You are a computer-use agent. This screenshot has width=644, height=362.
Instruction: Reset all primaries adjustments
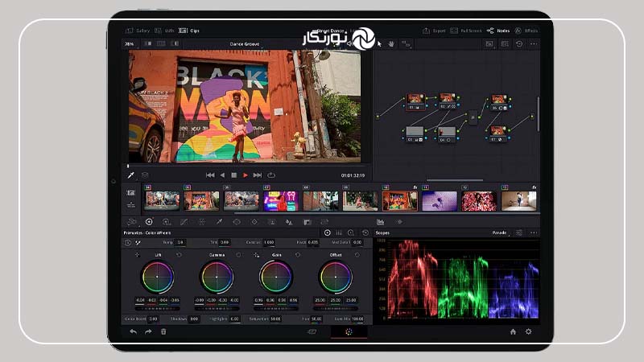tap(365, 232)
